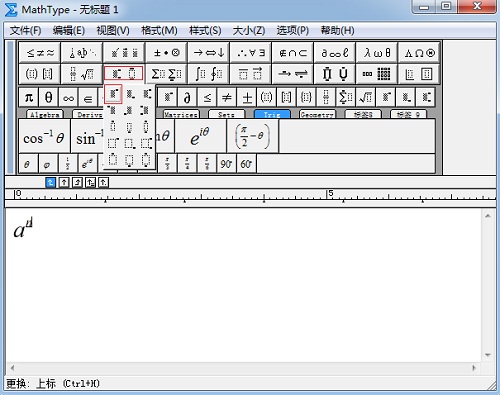Open the 格式(M) menu

(159, 30)
